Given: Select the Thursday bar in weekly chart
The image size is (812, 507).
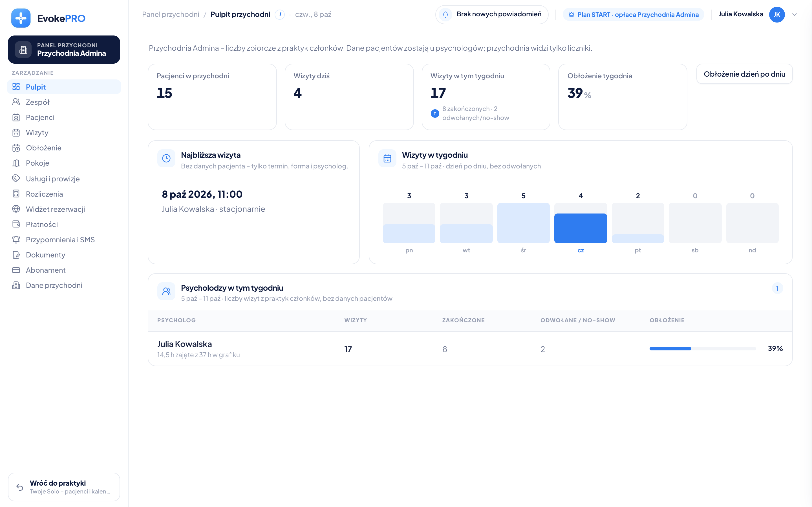Looking at the screenshot, I should pos(581,223).
